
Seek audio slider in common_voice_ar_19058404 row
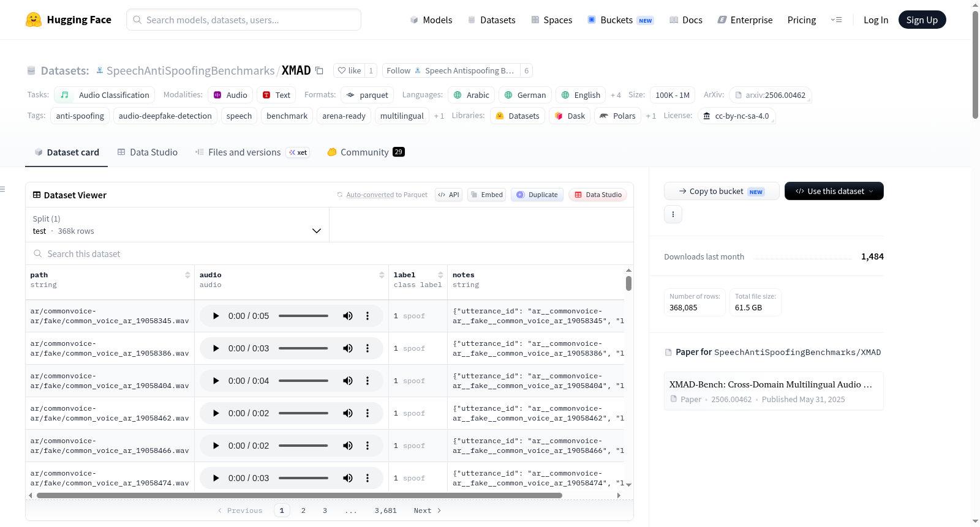(303, 381)
